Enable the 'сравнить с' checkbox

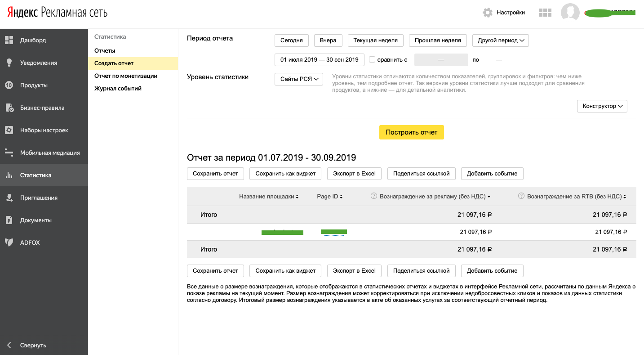(x=372, y=59)
